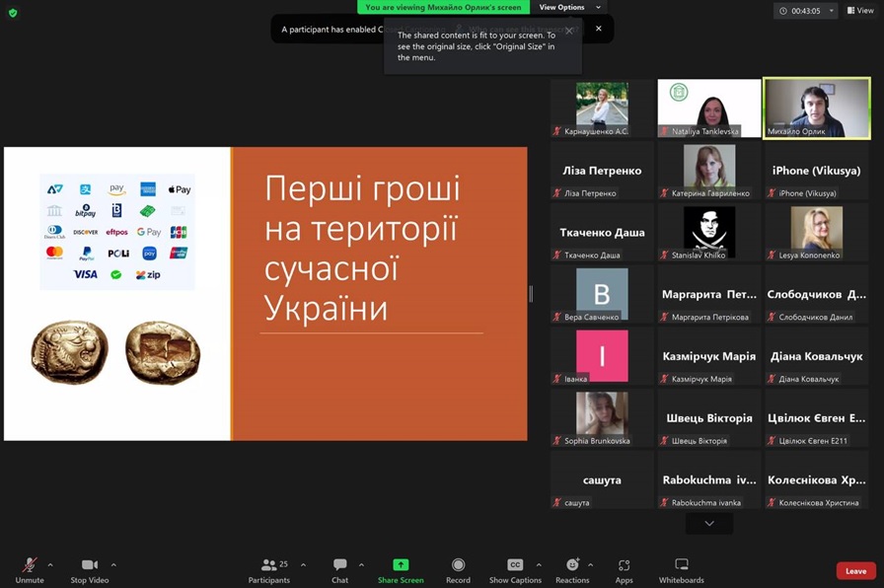This screenshot has width=884, height=588.
Task: Click Rabokuchma ivanka participant tile
Action: coord(709,480)
